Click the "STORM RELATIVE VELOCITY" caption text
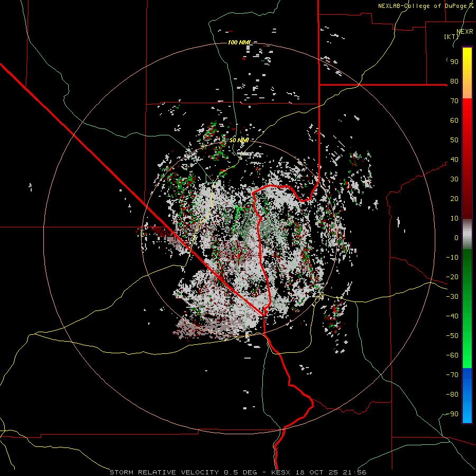 [164, 472]
